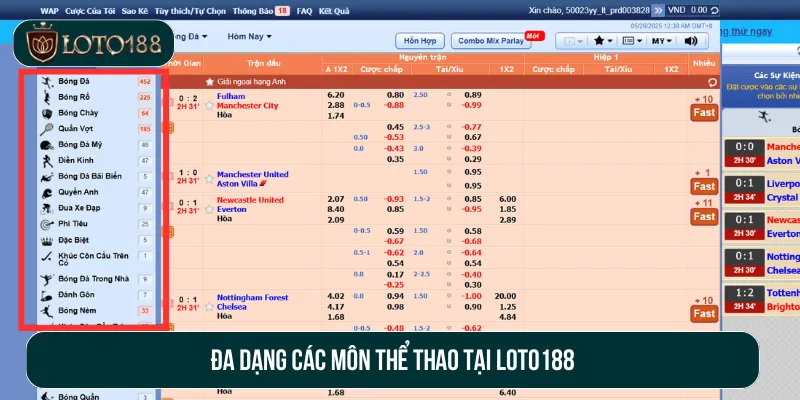Select the Bóng Rổ basketball icon
This screenshot has height=400, width=800.
tap(47, 97)
